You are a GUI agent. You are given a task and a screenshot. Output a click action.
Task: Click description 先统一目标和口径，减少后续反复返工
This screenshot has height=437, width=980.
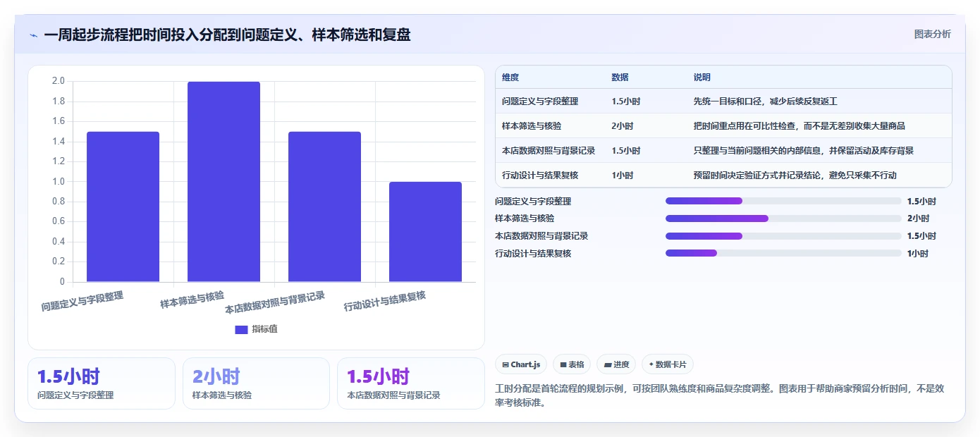(766, 101)
